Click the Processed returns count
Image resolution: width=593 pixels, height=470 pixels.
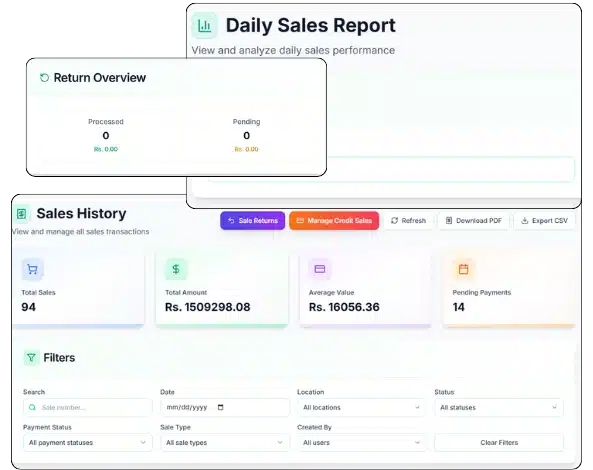pyautogui.click(x=106, y=135)
